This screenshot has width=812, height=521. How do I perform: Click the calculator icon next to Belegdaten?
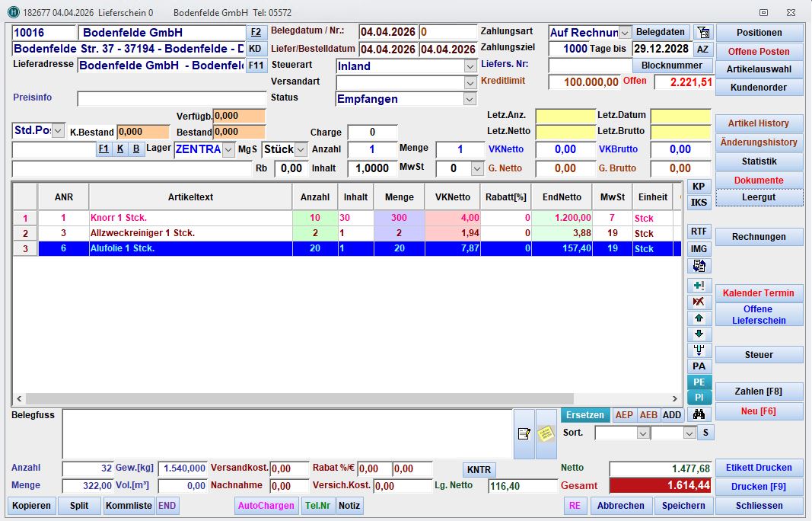703,32
